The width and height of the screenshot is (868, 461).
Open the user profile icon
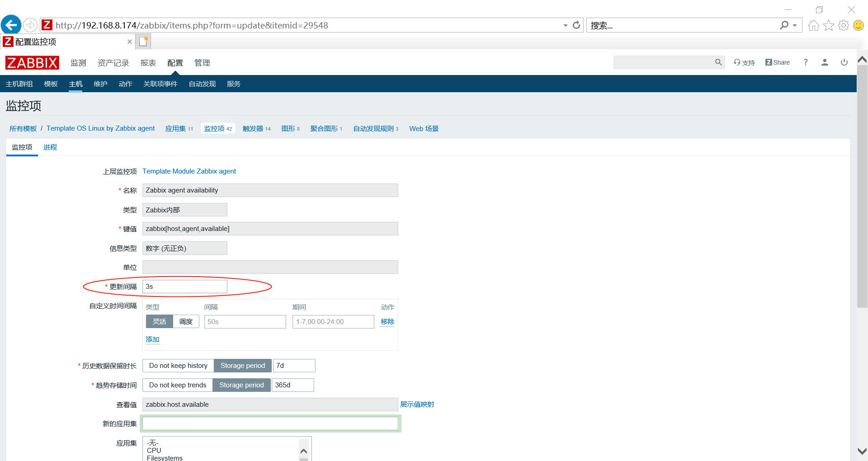(825, 62)
